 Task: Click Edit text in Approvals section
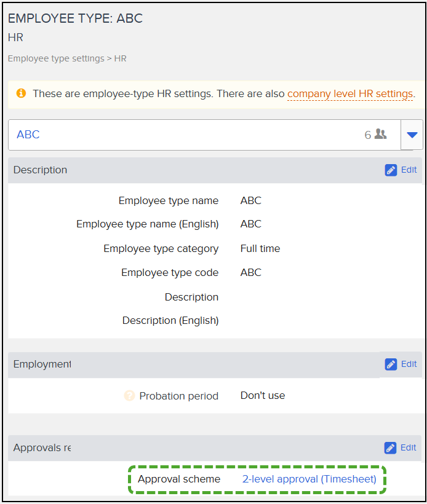pos(408,447)
